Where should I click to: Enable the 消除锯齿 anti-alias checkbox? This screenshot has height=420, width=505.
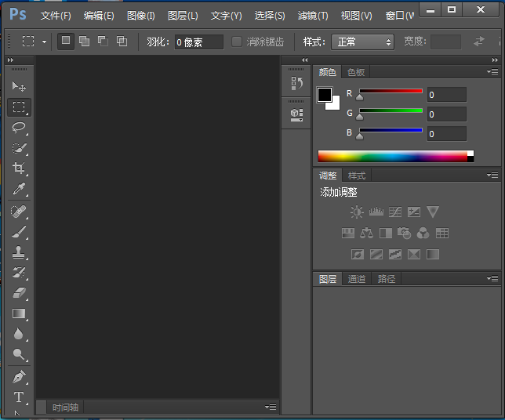coord(238,42)
